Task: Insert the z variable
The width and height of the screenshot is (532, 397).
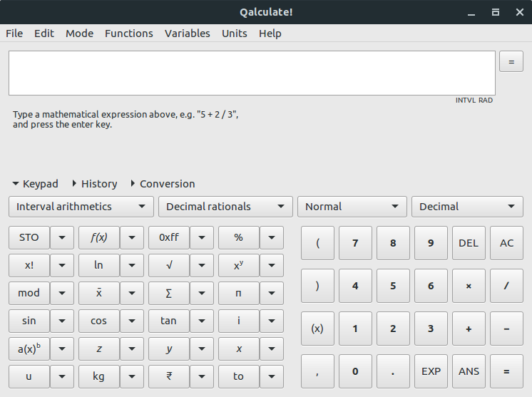Action: pyautogui.click(x=99, y=349)
